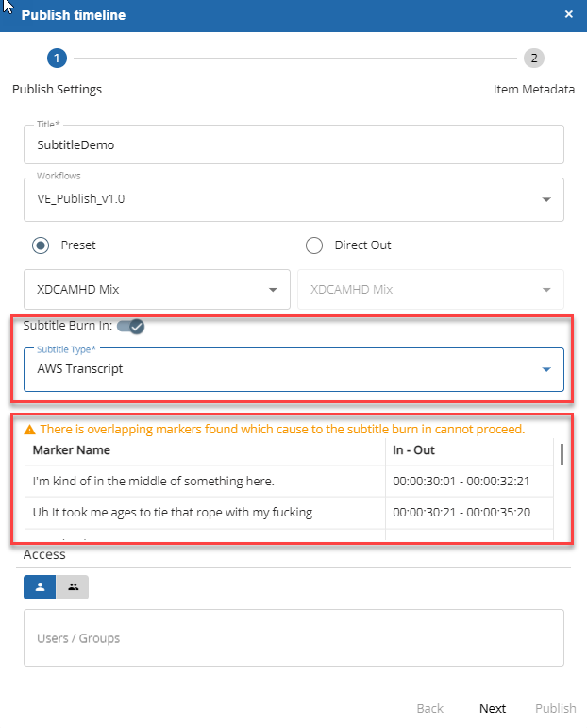
Task: Click the marker table vertical scrollbar
Action: 562,455
